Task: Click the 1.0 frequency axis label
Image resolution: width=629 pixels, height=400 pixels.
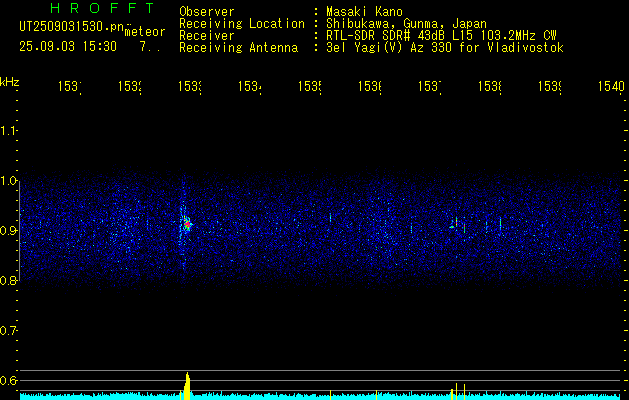Action: click(x=9, y=181)
